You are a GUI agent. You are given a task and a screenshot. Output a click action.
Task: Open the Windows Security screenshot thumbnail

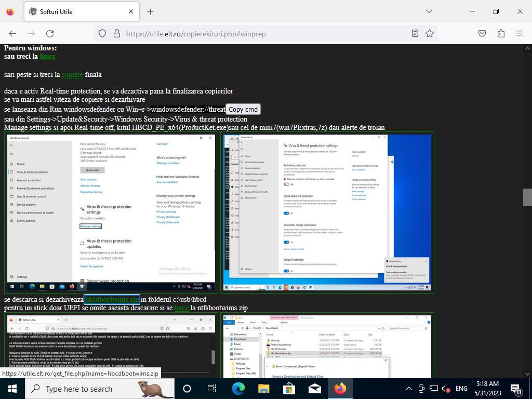coord(112,212)
